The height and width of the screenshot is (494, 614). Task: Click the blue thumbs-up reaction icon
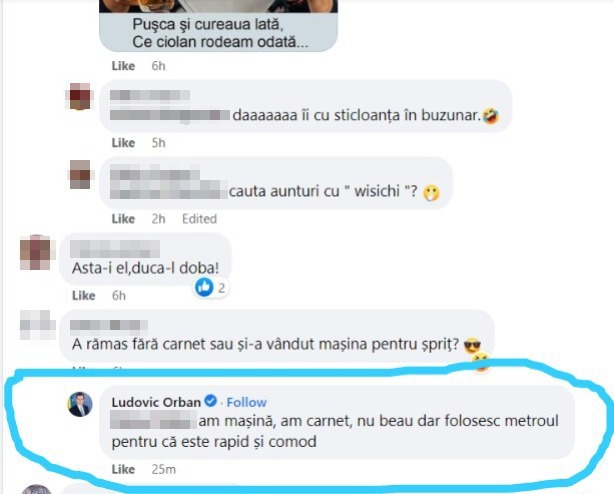[x=204, y=287]
